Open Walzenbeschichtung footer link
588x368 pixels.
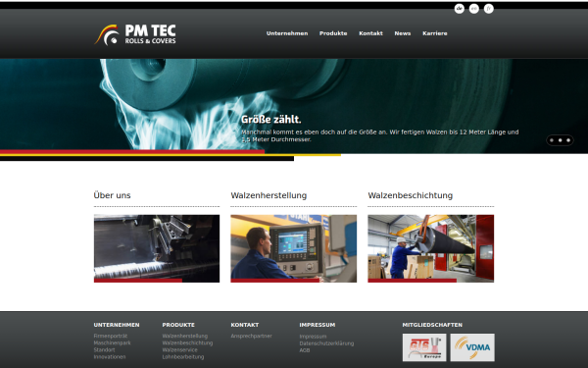(x=187, y=342)
